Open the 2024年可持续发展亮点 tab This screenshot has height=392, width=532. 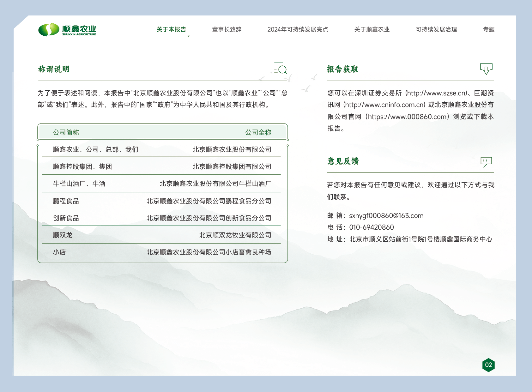pyautogui.click(x=298, y=29)
